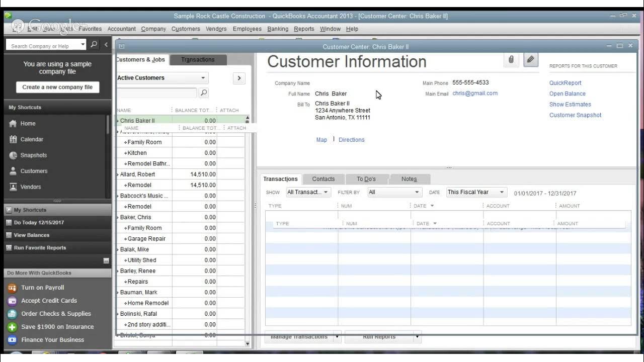Click chris@gmail.com email link

tap(475, 93)
